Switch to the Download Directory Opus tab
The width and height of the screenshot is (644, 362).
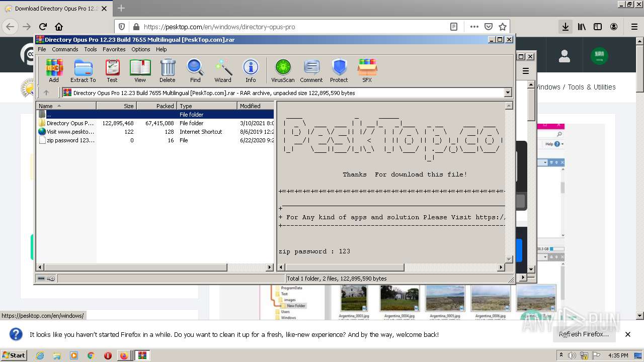[56, 9]
